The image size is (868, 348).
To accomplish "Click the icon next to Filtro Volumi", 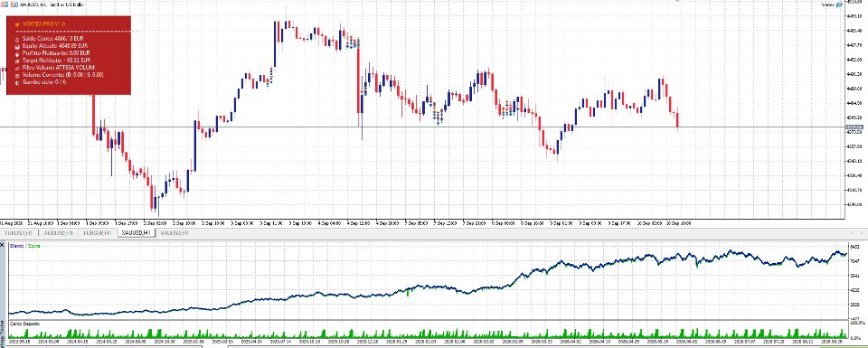I will click(x=17, y=68).
